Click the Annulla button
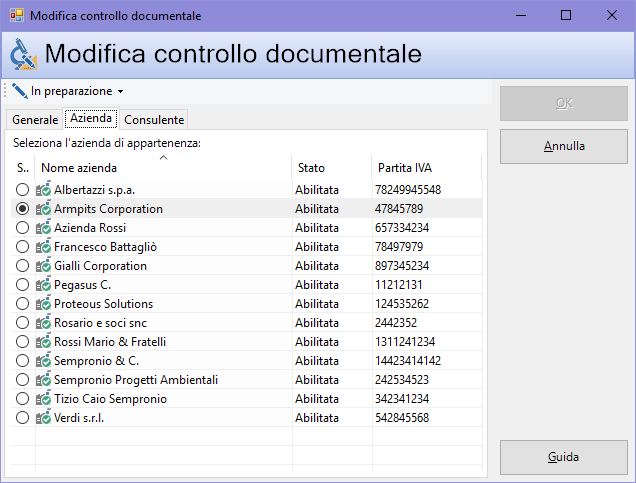 pyautogui.click(x=564, y=146)
